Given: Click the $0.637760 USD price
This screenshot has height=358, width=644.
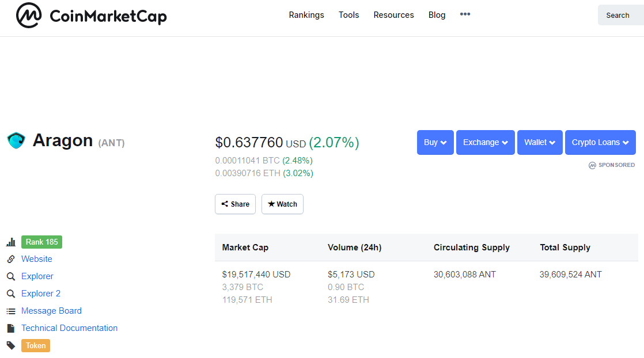Looking at the screenshot, I should (260, 143).
